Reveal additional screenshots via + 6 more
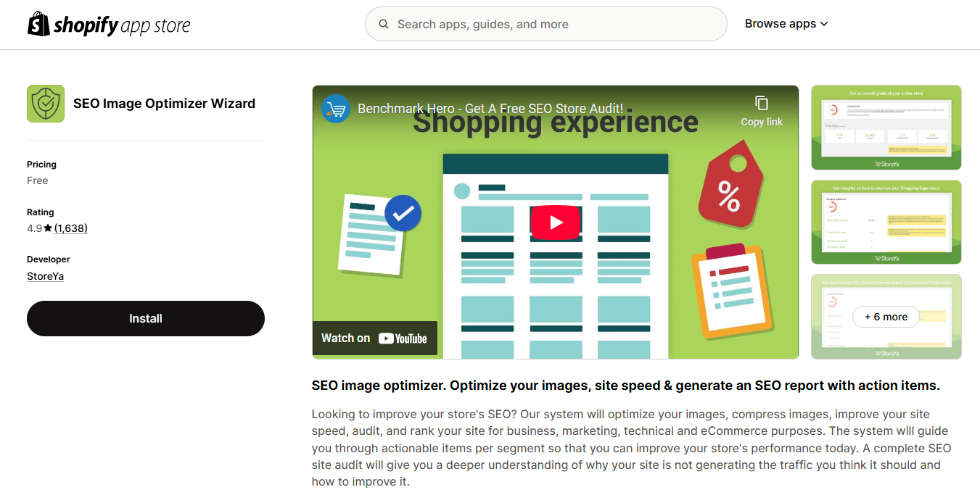This screenshot has height=503, width=980. click(886, 317)
